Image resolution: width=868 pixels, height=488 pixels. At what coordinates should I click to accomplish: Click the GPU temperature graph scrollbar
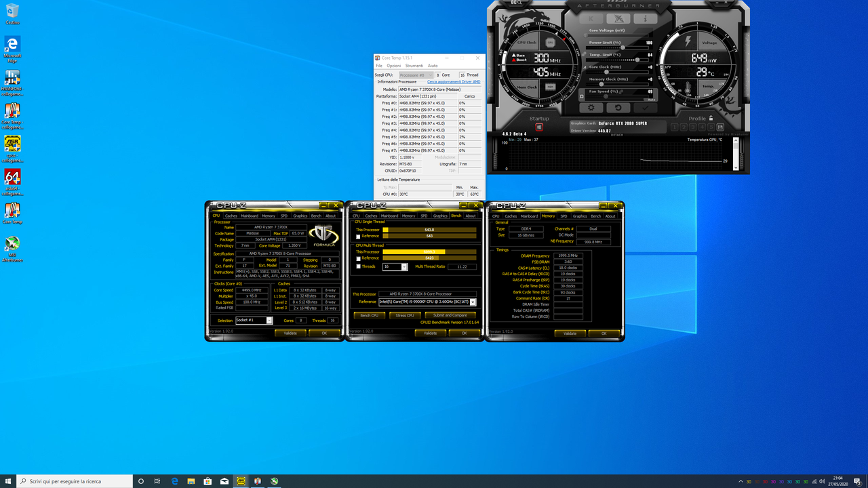735,146
